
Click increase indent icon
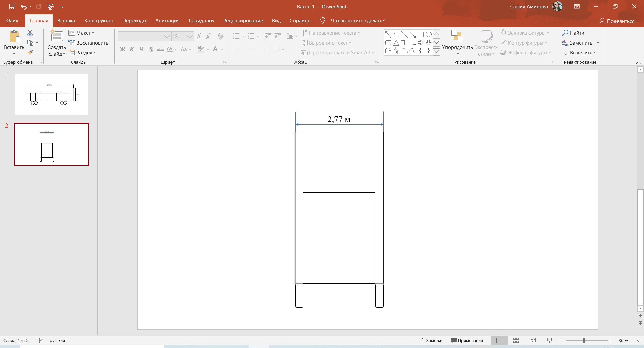[x=278, y=36]
